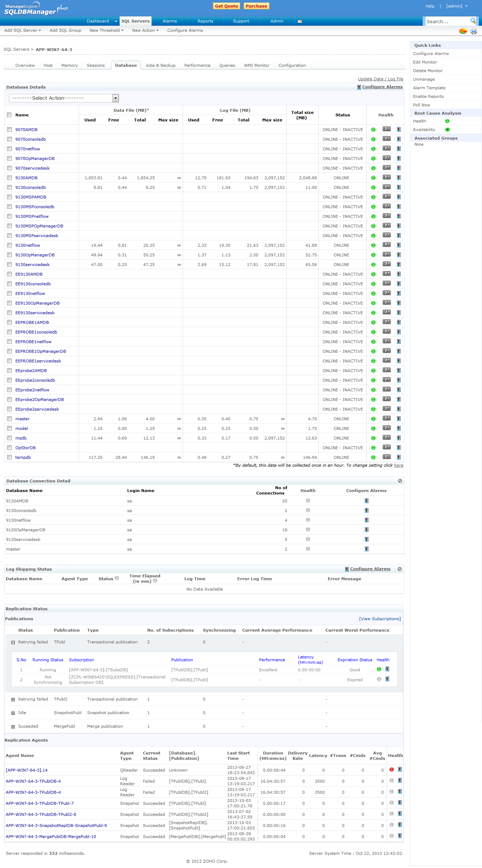The height and width of the screenshot is (868, 482).
Task: Click configure alarm icon for 9130AMDB connection
Action: click(x=367, y=501)
